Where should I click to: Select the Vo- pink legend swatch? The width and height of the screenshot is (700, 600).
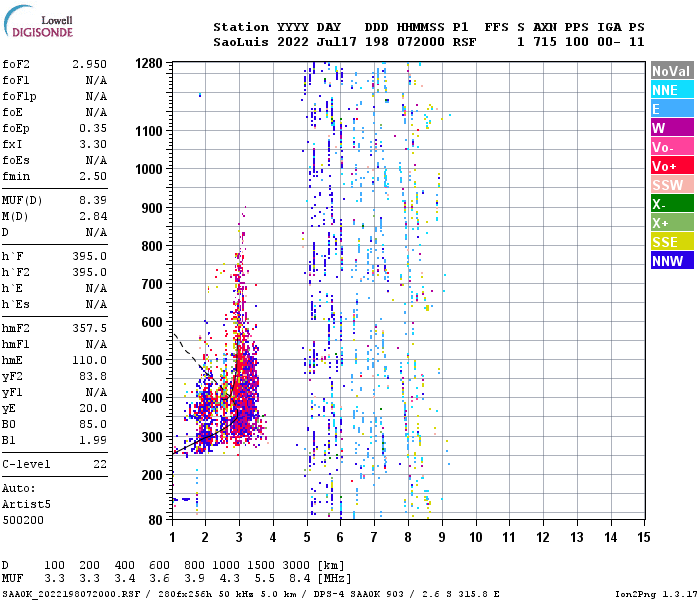pos(672,146)
